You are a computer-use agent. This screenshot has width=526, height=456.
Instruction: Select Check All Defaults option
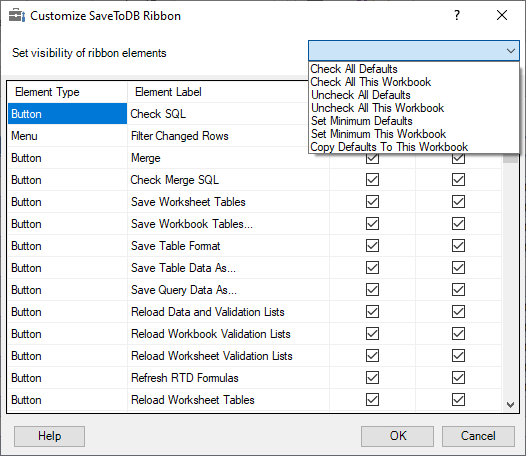click(354, 69)
